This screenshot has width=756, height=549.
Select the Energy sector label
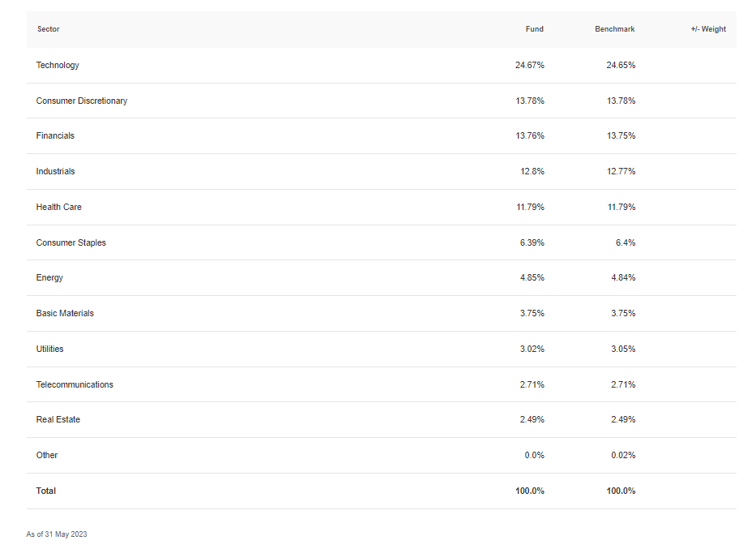(49, 278)
